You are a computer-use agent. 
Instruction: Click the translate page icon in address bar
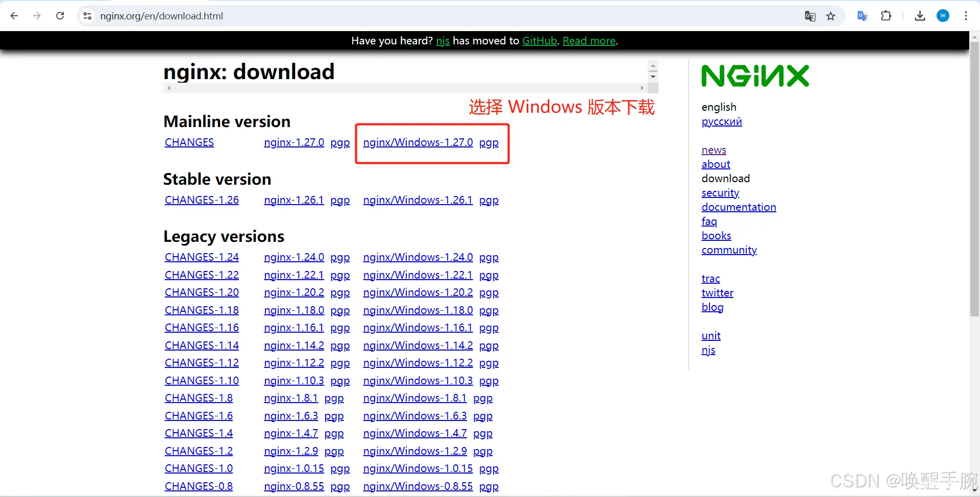click(810, 16)
